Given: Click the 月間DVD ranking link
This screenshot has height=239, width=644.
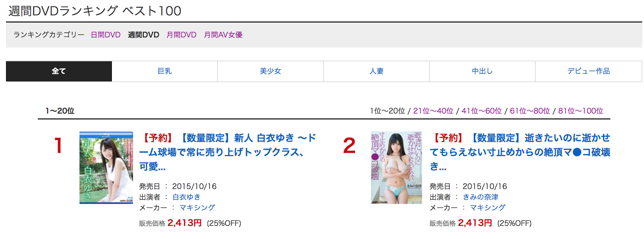Looking at the screenshot, I should point(182,35).
